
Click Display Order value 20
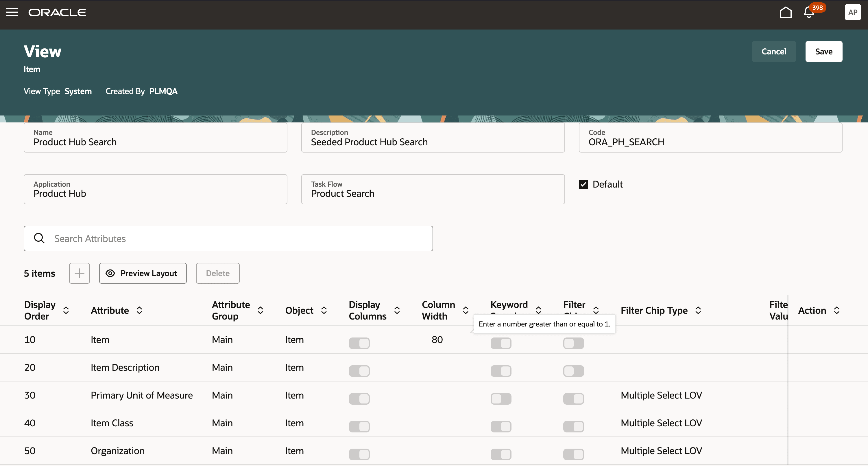[x=30, y=368]
